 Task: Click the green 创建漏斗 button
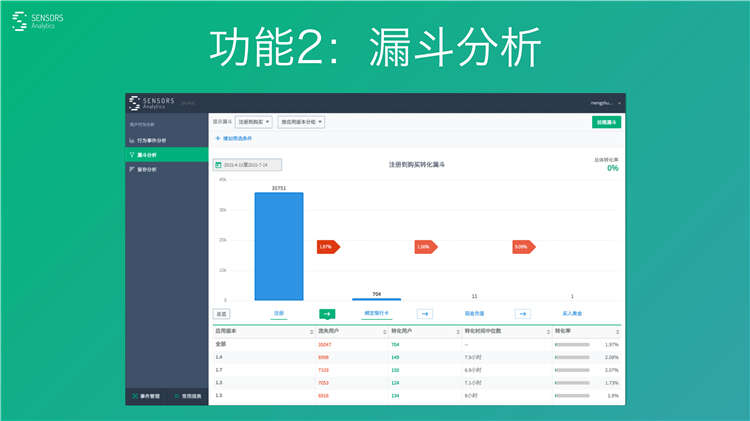point(606,122)
